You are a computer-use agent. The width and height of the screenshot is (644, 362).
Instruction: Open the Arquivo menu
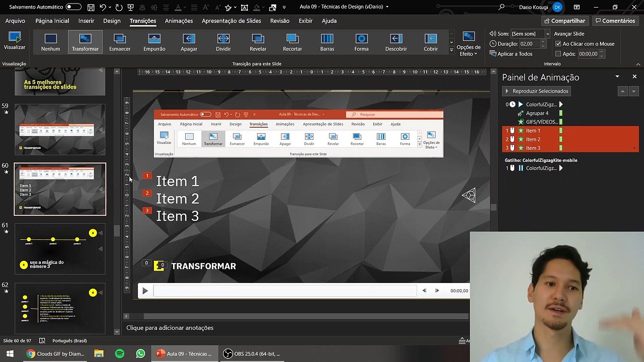point(15,21)
